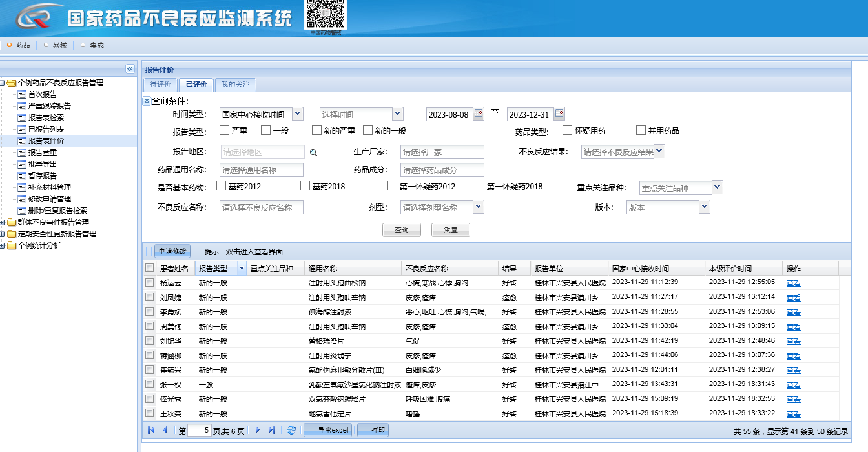The height and width of the screenshot is (452, 868).
Task: Click the 查询 button
Action: [401, 231]
